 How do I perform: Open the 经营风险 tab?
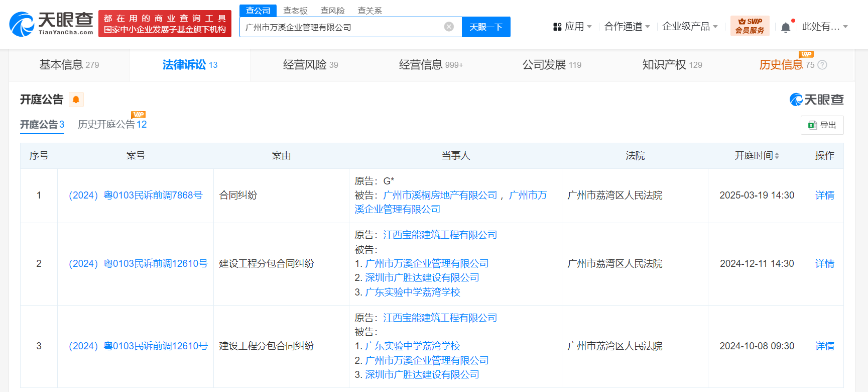click(x=310, y=65)
